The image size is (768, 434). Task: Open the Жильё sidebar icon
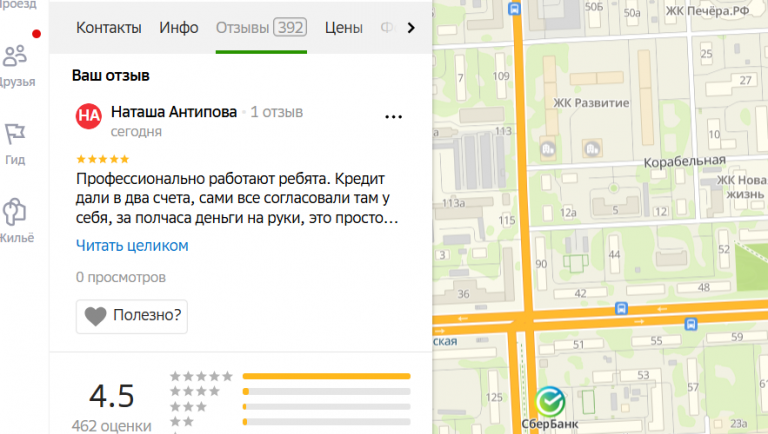click(x=15, y=212)
